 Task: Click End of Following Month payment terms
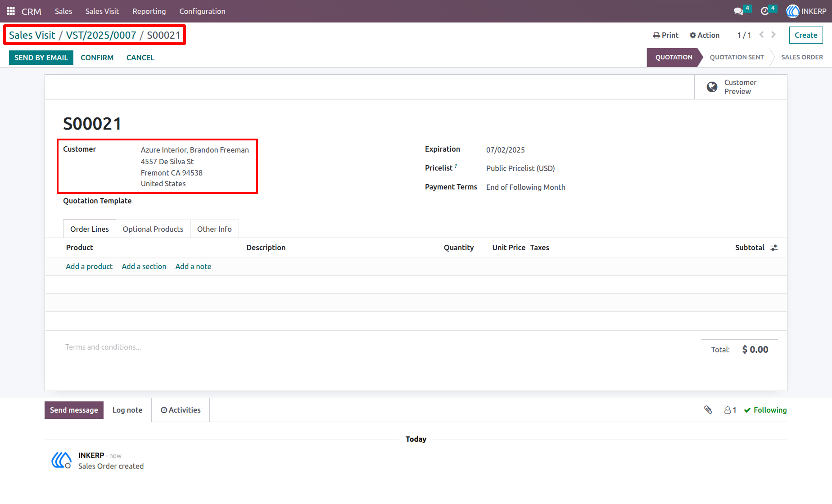pos(526,187)
